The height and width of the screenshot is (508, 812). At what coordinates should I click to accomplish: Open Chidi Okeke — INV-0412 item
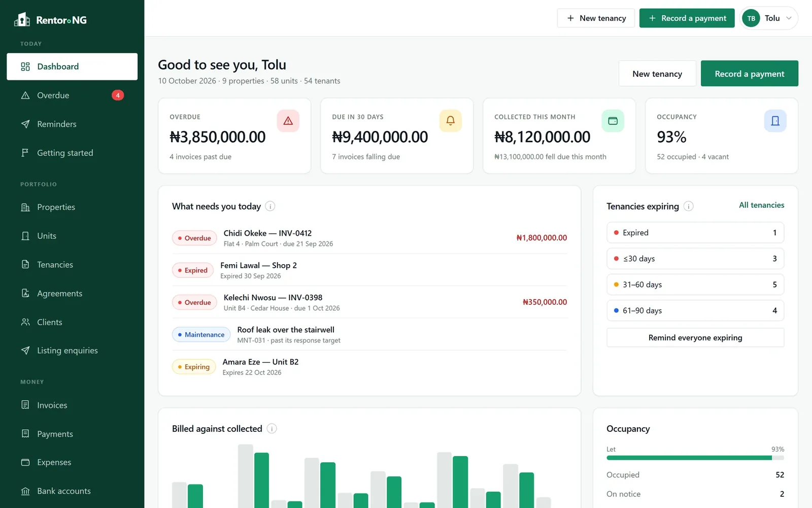(369, 238)
